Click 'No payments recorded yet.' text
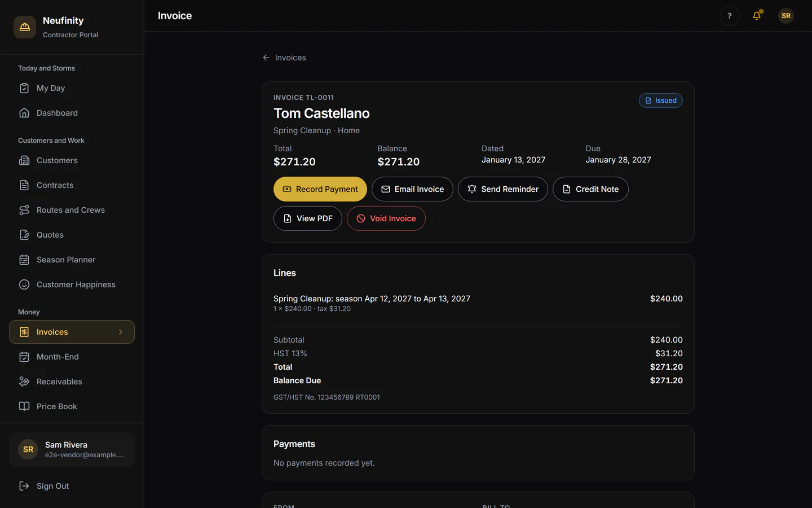 [324, 463]
